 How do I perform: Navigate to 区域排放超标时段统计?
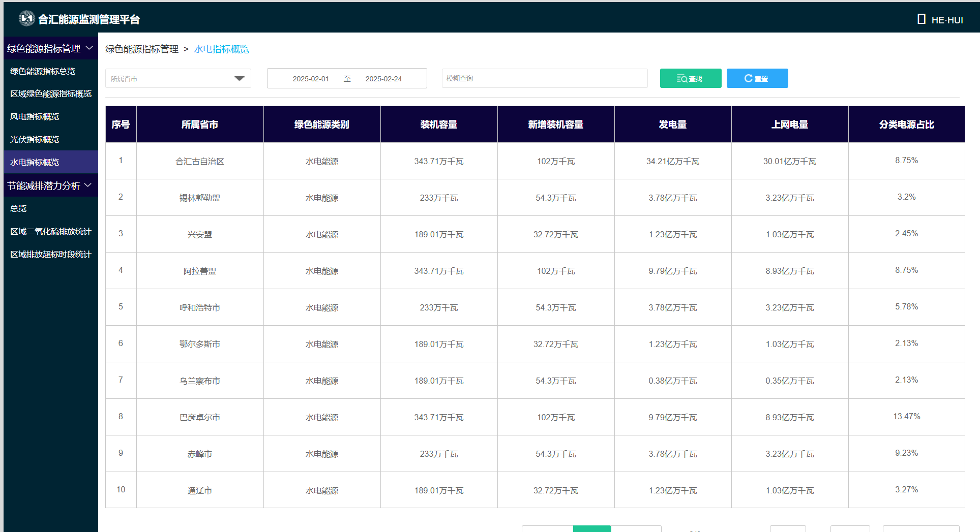pos(51,255)
